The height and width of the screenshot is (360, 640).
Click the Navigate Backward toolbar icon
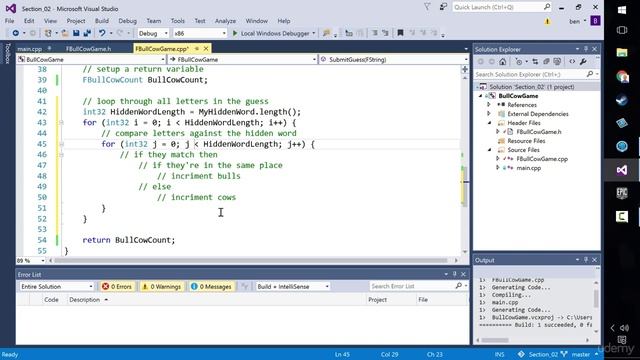point(15,33)
